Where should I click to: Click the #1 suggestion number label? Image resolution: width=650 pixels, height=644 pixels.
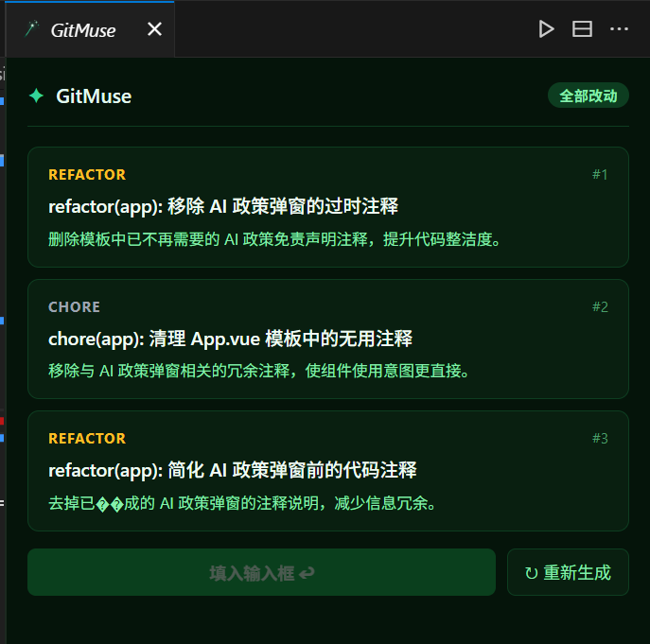(600, 174)
